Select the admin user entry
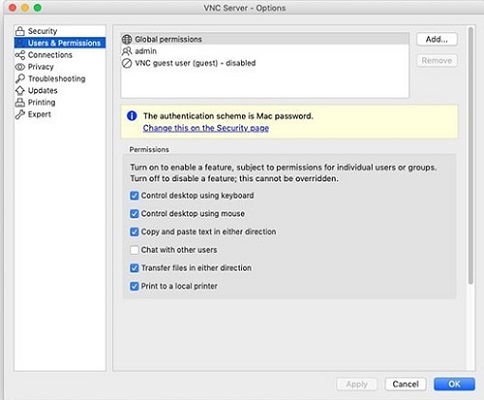Screen dimensions: 484x400 point(265,51)
